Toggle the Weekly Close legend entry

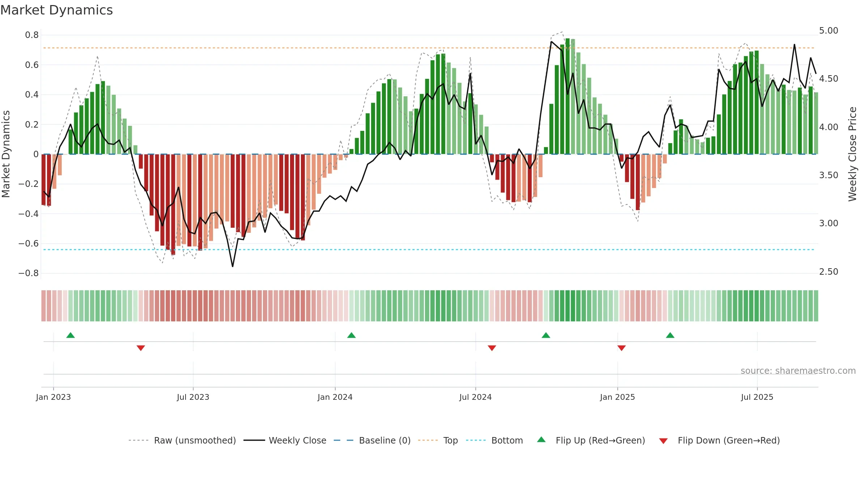[285, 440]
